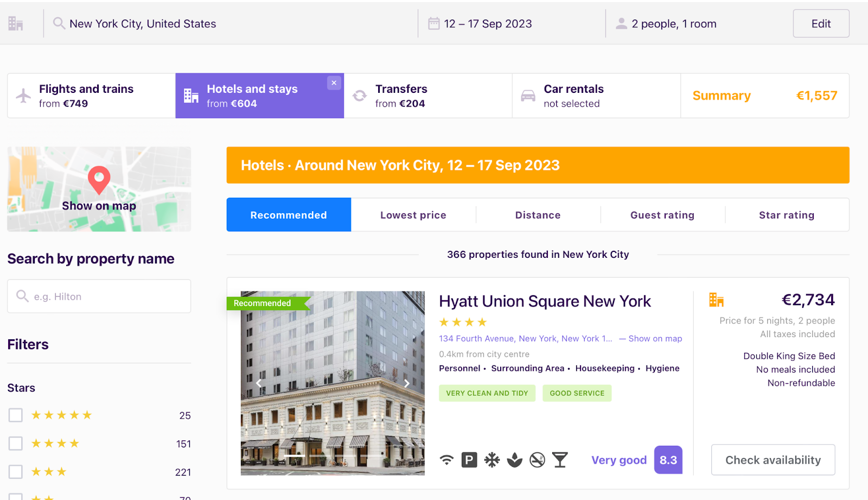Show next hotel photo with right arrow
868x500 pixels.
coord(407,383)
